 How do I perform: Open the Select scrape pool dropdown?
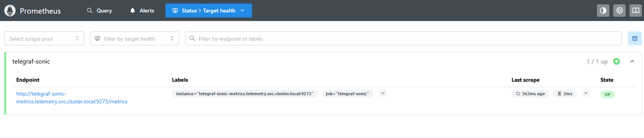point(44,38)
